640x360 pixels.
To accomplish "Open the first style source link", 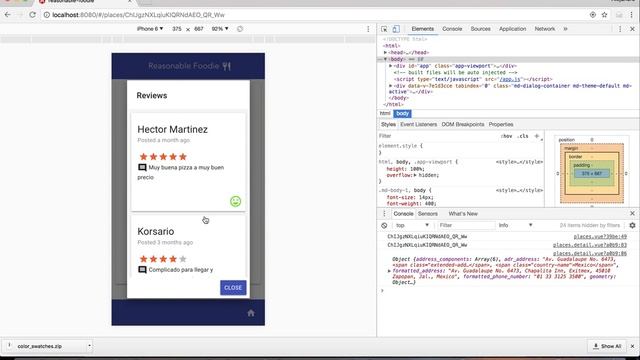I will pos(519,162).
